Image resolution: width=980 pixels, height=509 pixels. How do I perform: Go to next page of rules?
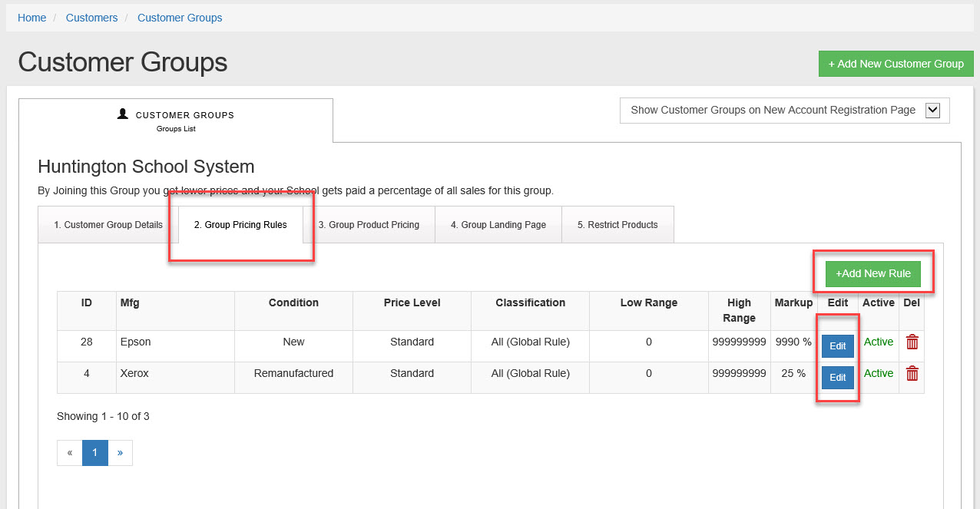pos(120,453)
